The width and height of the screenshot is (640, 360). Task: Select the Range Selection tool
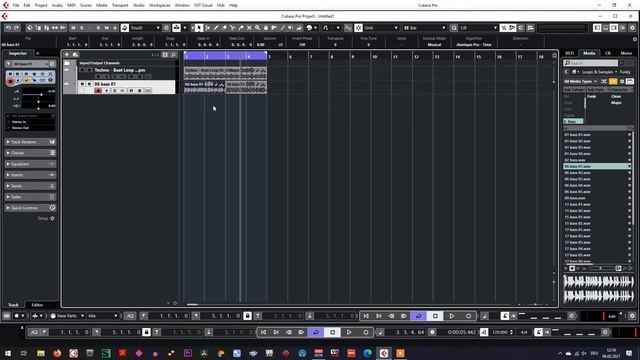click(x=207, y=28)
